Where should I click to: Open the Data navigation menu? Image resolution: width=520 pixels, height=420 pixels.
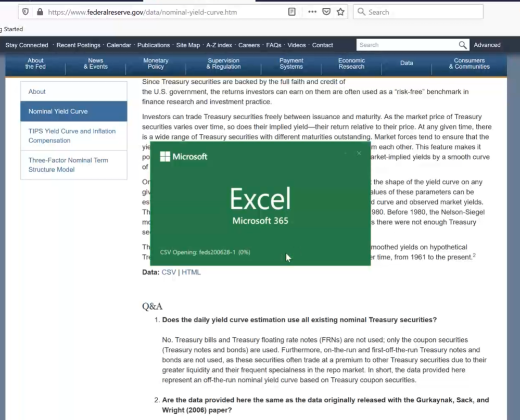click(407, 62)
